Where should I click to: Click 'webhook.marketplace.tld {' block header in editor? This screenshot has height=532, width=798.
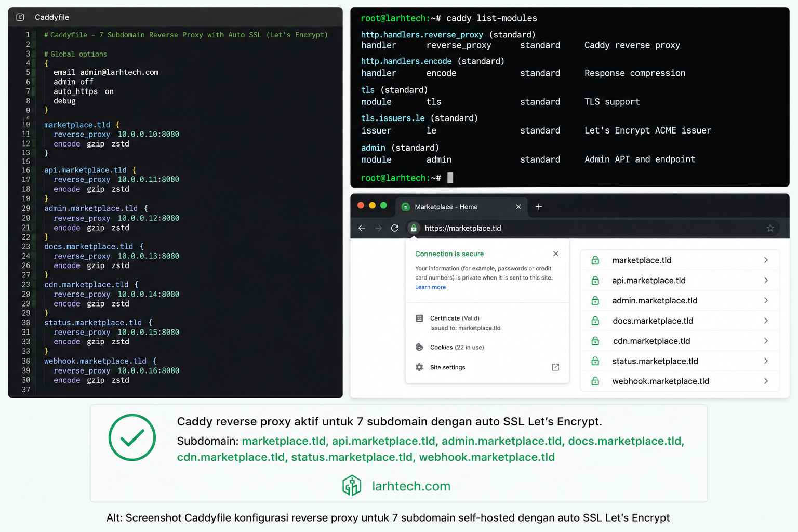(100, 361)
